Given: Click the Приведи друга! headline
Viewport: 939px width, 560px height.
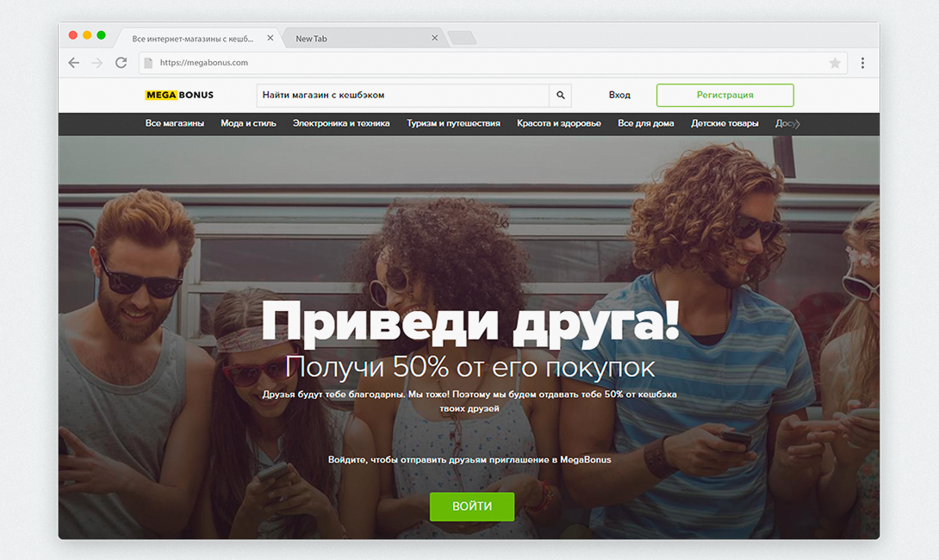Looking at the screenshot, I should [x=470, y=323].
